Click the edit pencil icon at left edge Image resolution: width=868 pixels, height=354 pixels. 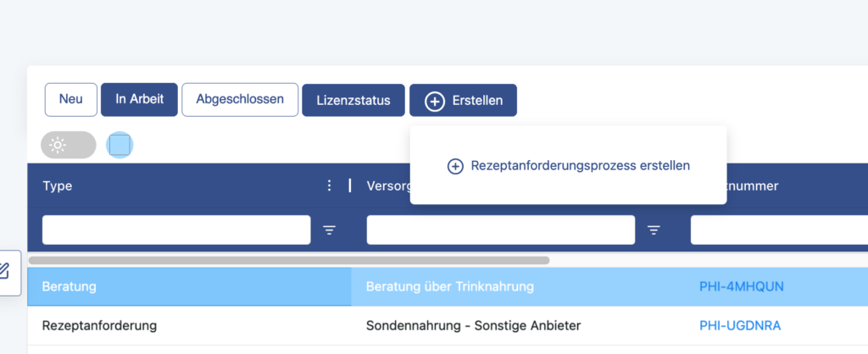click(4, 271)
